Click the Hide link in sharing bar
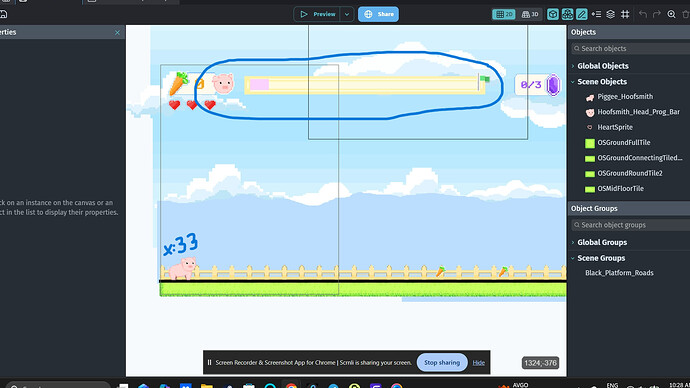 [478, 363]
